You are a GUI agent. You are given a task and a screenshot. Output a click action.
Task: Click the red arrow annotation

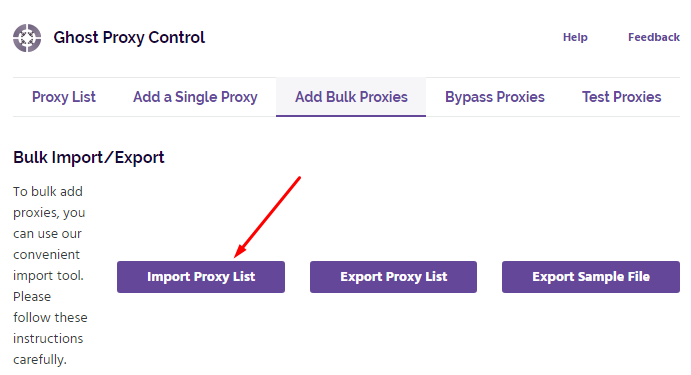[x=267, y=217]
